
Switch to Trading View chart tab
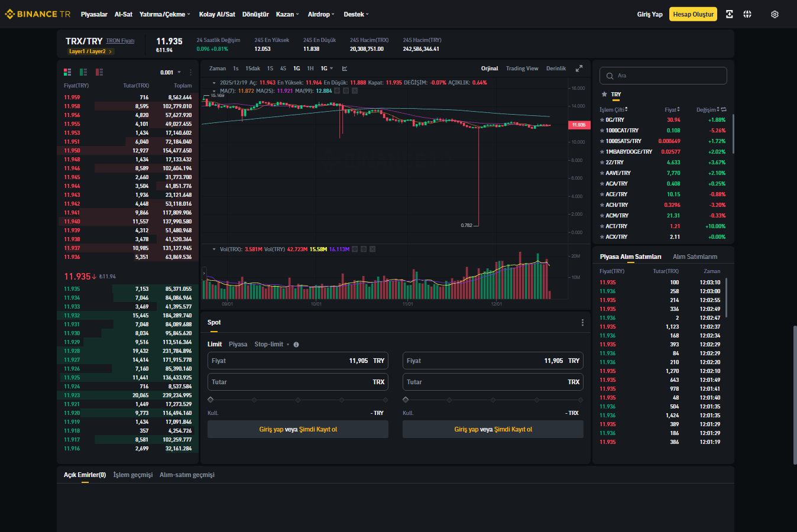pos(522,69)
